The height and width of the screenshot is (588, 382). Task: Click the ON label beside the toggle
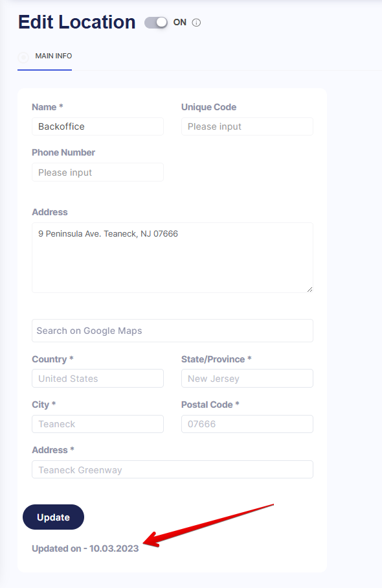coord(180,23)
